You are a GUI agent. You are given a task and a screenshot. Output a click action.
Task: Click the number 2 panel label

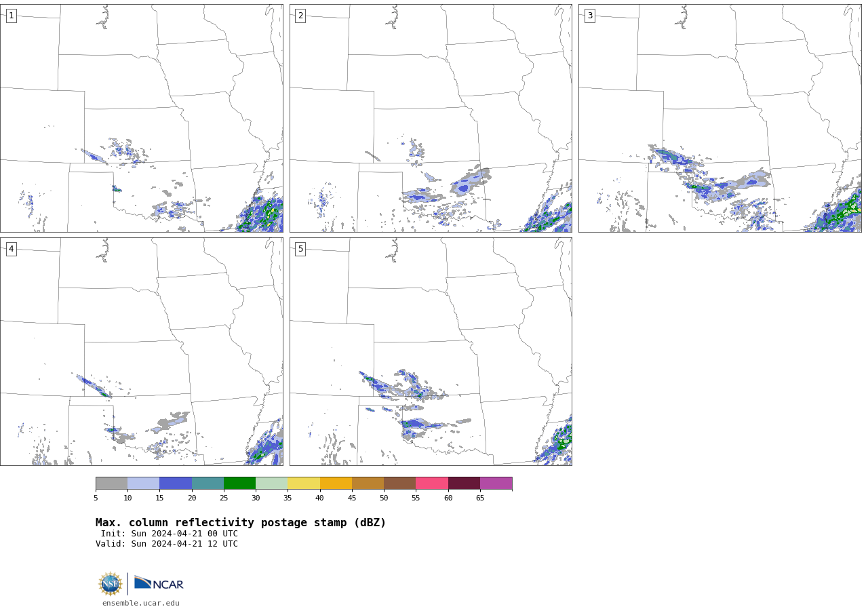pyautogui.click(x=300, y=16)
